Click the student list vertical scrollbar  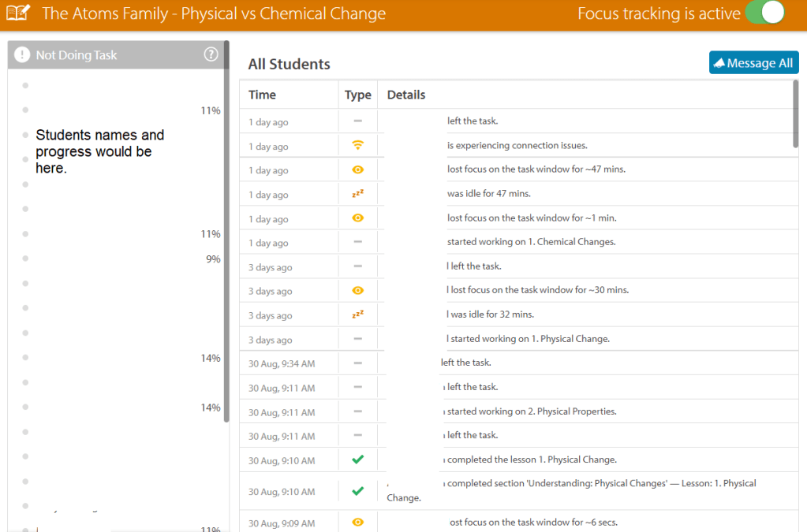tap(226, 236)
